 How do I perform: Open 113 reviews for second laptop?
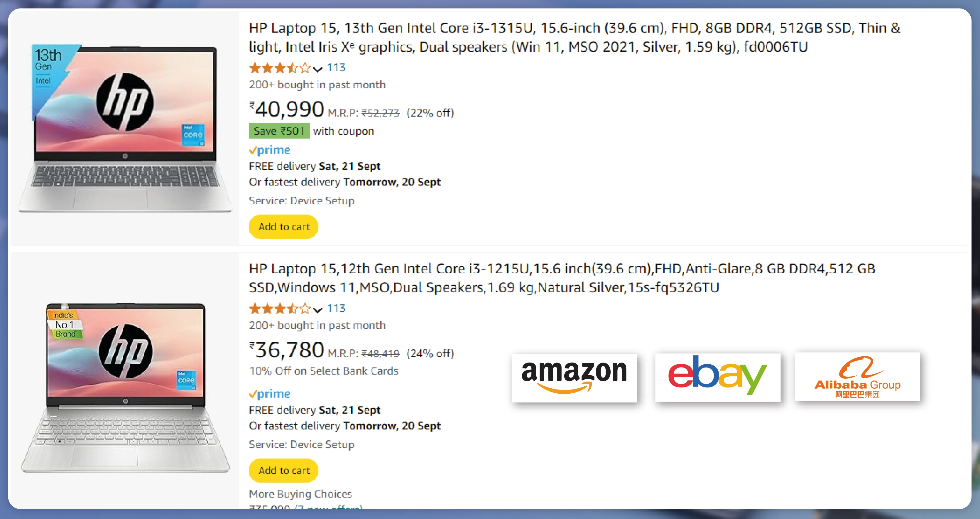point(336,308)
